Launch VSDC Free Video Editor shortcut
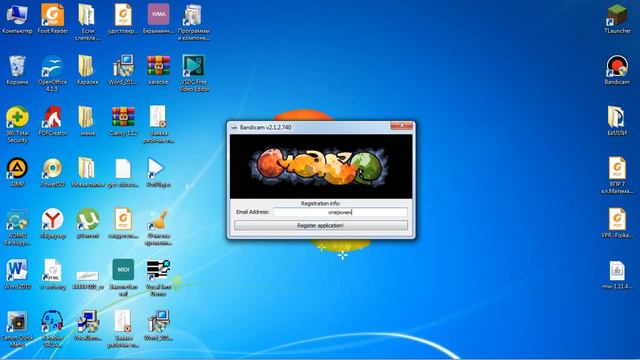Image resolution: width=640 pixels, height=360 pixels. click(194, 73)
